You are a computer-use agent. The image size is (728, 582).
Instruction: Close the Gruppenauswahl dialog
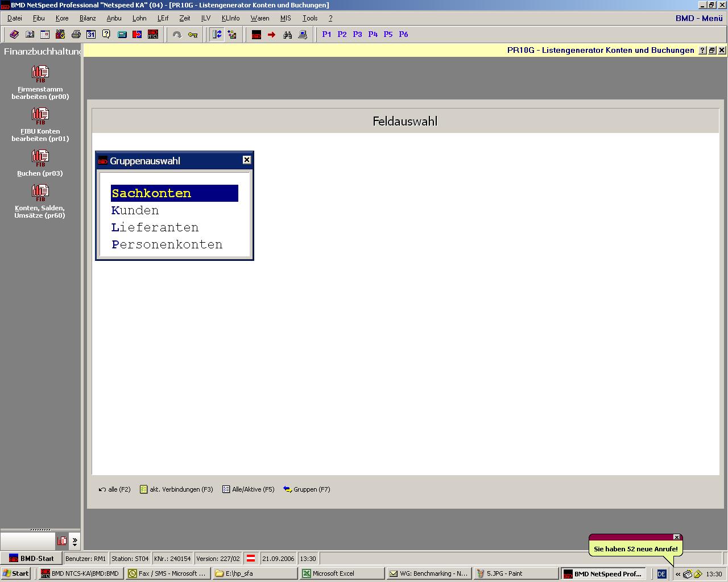coord(247,160)
